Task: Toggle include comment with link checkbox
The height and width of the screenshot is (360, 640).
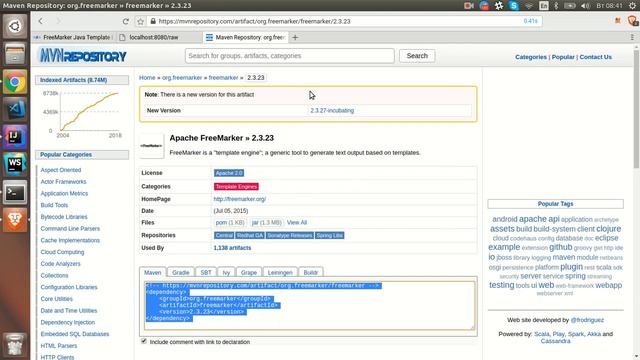Action: [x=144, y=341]
